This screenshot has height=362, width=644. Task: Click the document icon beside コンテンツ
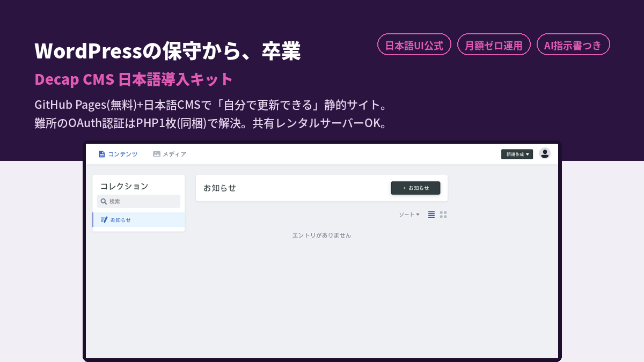tap(102, 154)
